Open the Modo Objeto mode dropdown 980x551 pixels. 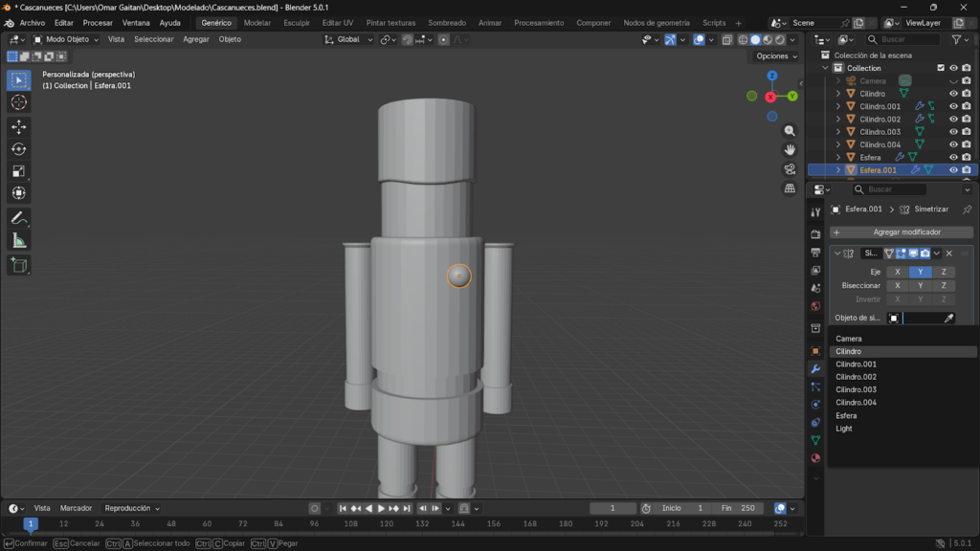(67, 39)
